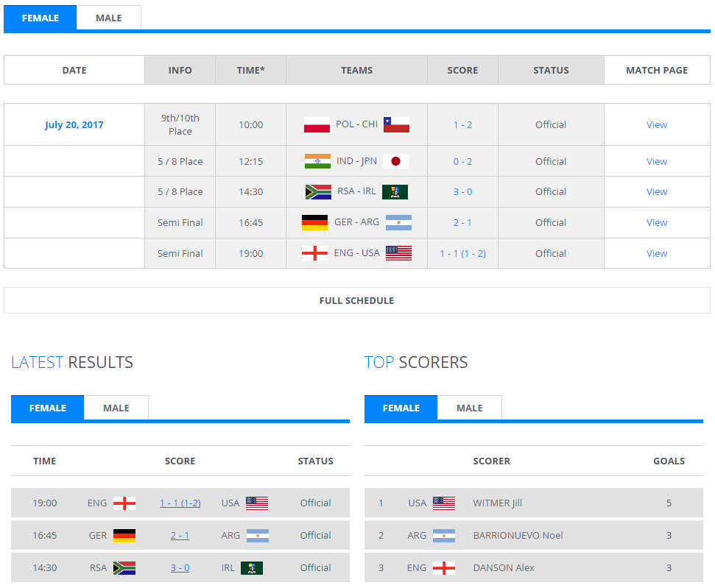
Task: Click USA flag in Latest Results 19:00 row
Action: [x=257, y=503]
